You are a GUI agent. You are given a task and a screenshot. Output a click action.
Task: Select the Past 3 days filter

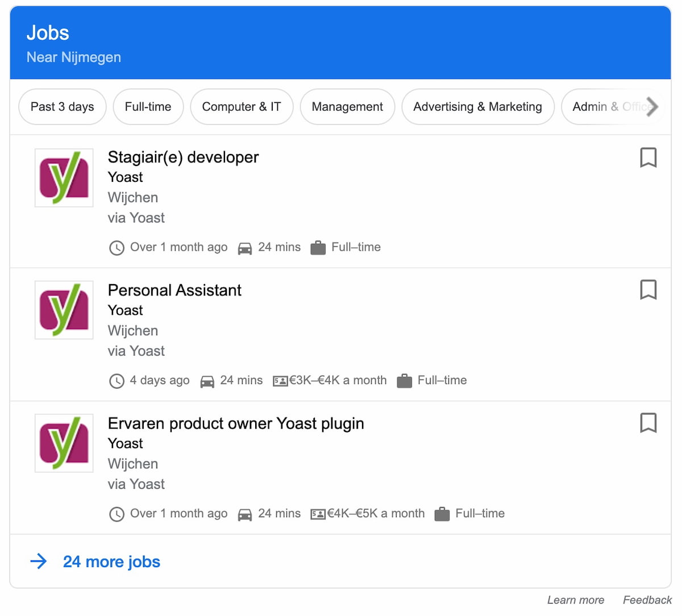point(63,107)
